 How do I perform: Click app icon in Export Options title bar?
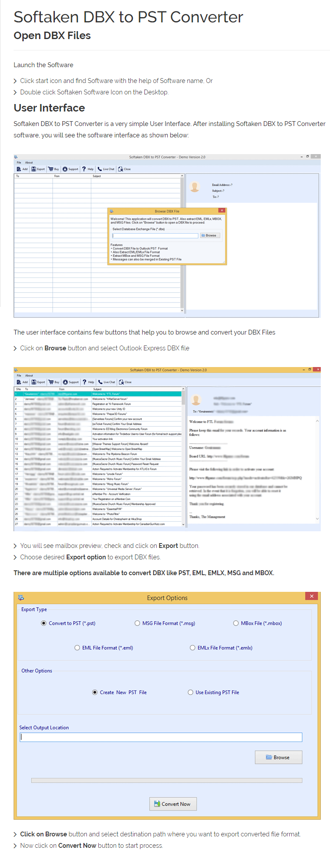[21, 598]
